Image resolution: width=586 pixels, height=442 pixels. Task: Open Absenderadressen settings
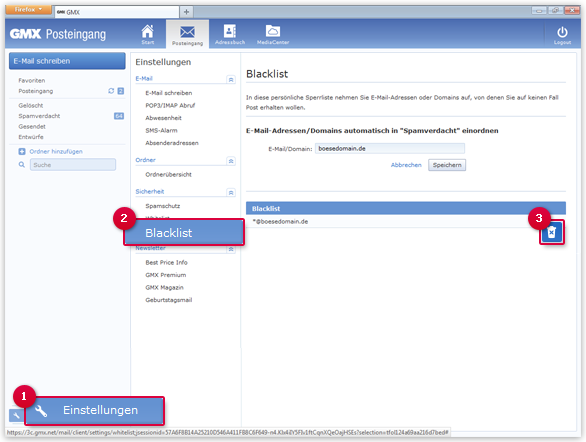(x=172, y=143)
